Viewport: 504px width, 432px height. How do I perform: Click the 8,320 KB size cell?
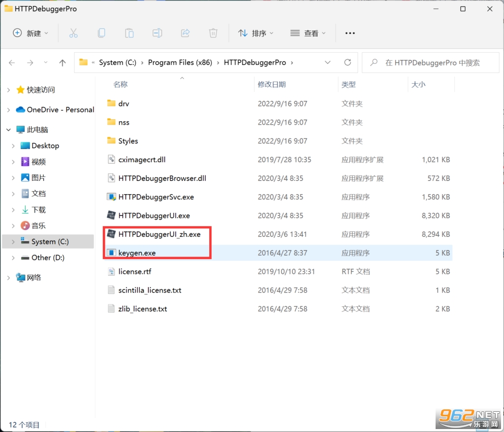(x=436, y=216)
